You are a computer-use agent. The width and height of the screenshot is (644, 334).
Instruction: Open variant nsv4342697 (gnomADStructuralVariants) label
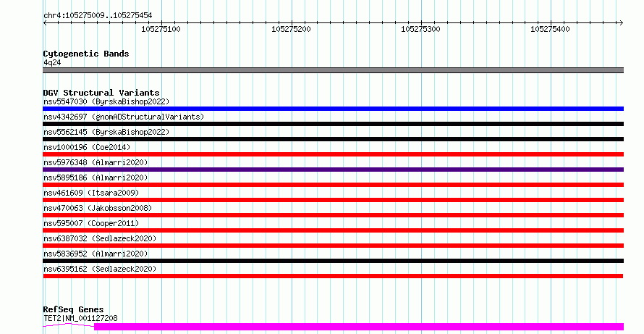pos(124,117)
